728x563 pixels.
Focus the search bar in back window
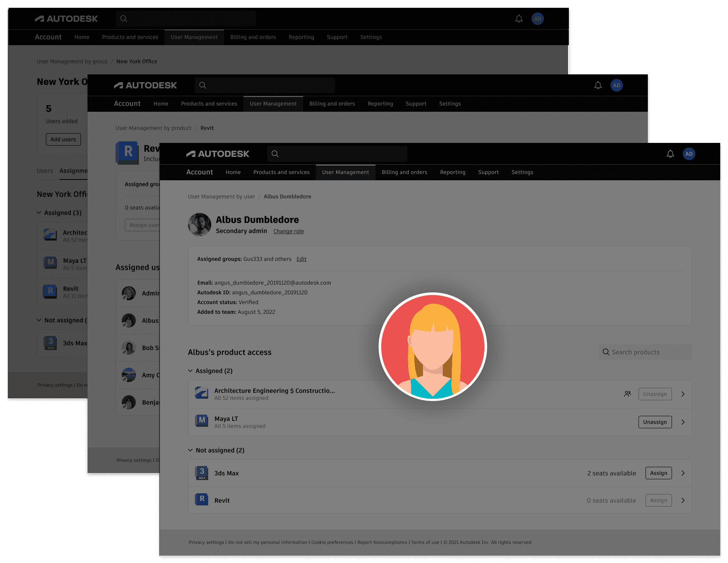[186, 19]
